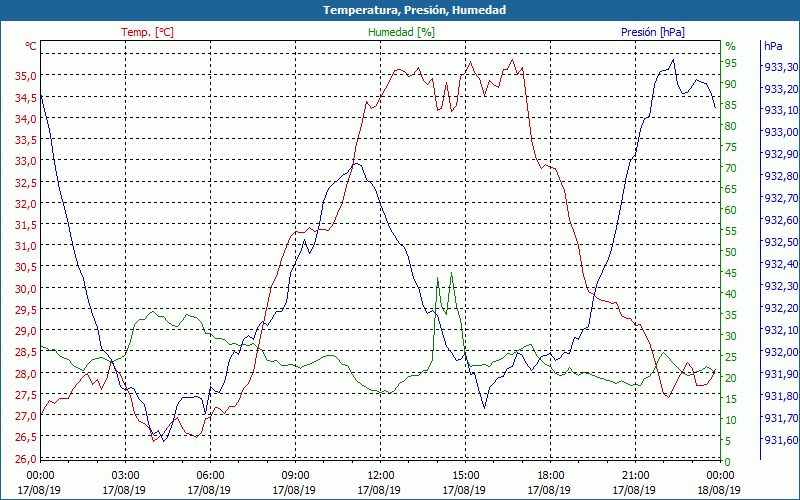This screenshot has width=800, height=500.
Task: Click 27,5 on the temperature axis
Action: pyautogui.click(x=25, y=395)
